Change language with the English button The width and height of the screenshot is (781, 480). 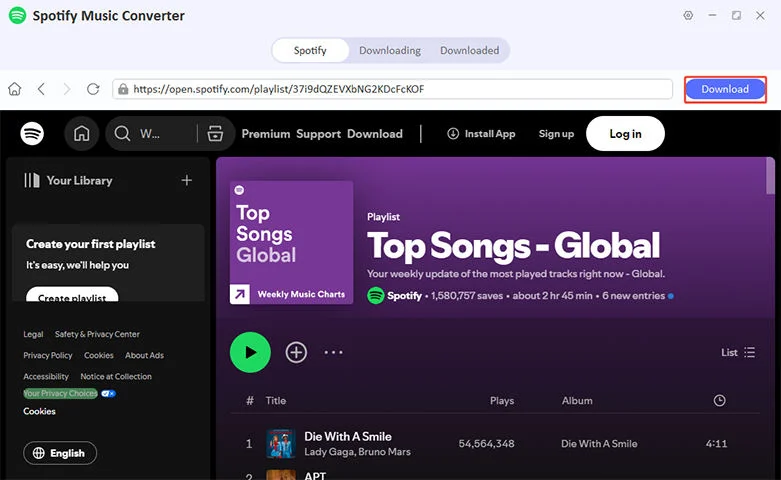point(60,453)
